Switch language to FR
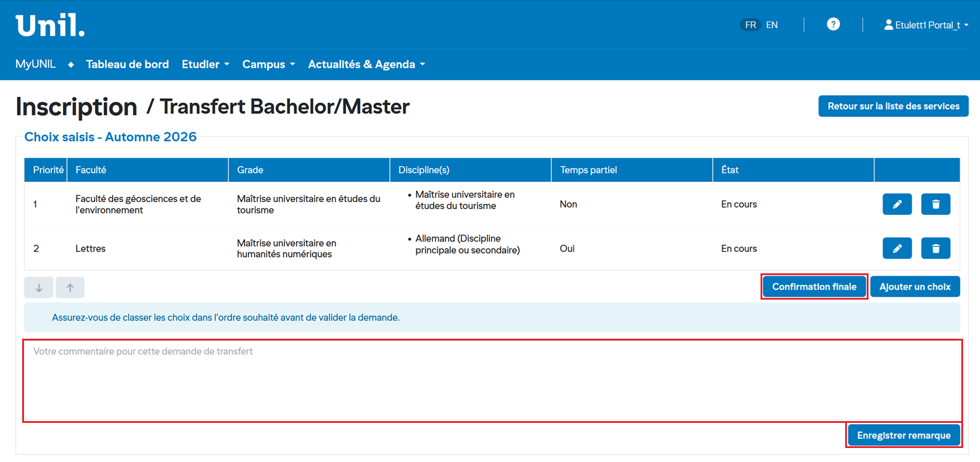The height and width of the screenshot is (462, 980). (x=750, y=25)
